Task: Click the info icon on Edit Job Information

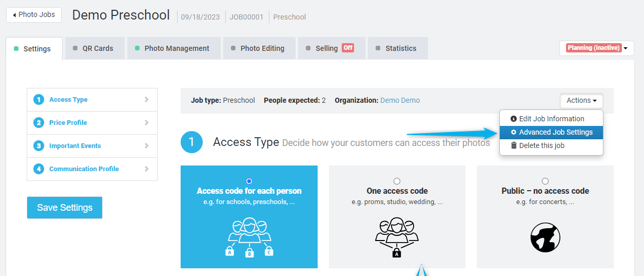Action: [x=514, y=119]
